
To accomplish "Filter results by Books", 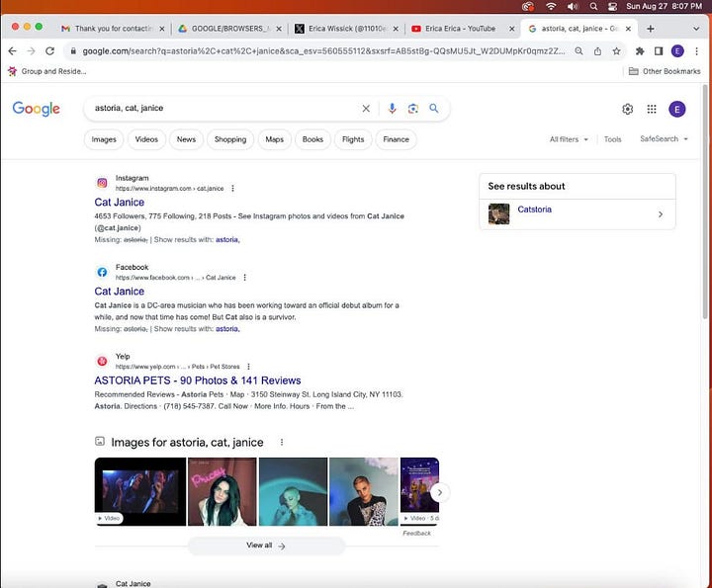I will (x=312, y=139).
